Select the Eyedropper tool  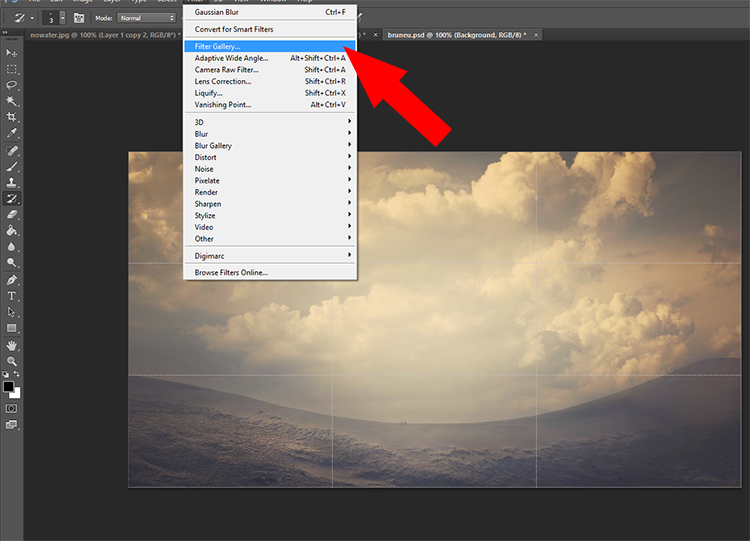point(11,133)
